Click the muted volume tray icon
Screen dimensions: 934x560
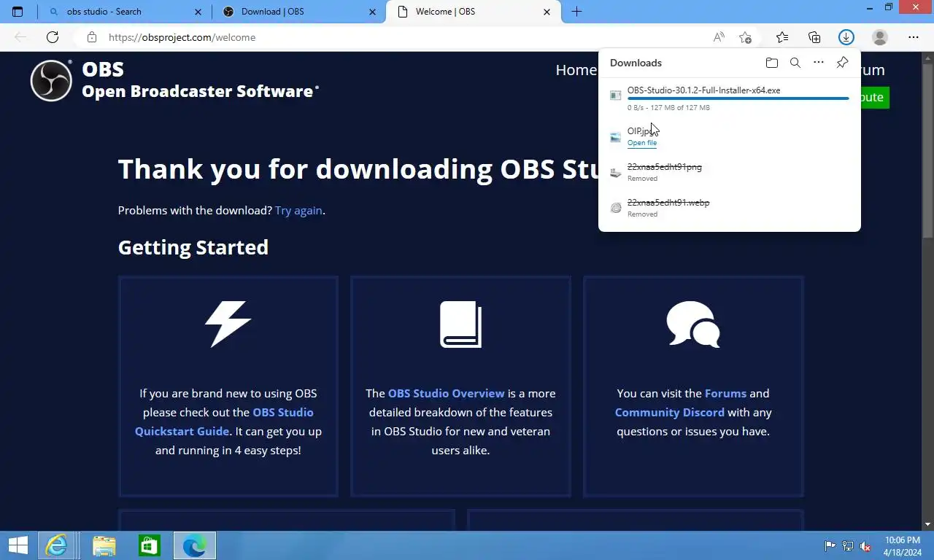pyautogui.click(x=865, y=546)
